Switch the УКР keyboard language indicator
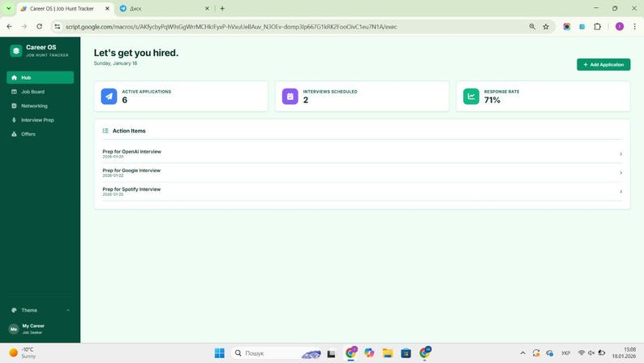 565,353
